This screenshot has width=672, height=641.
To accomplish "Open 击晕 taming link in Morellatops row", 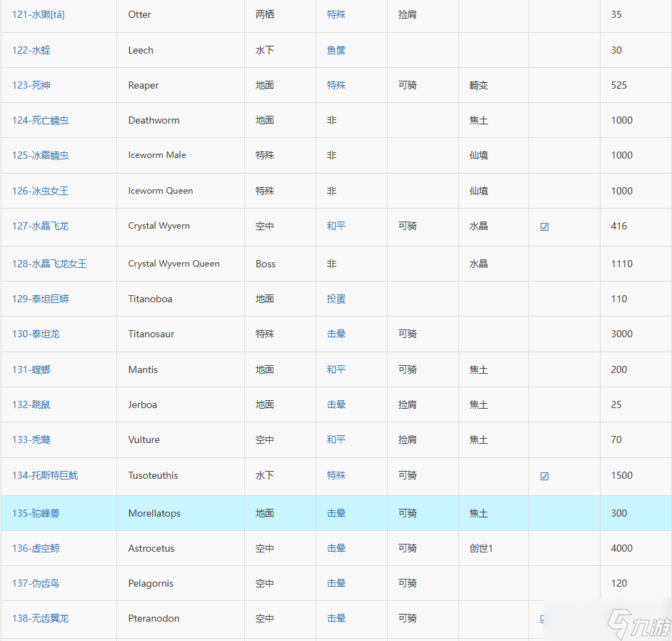I will pyautogui.click(x=336, y=513).
